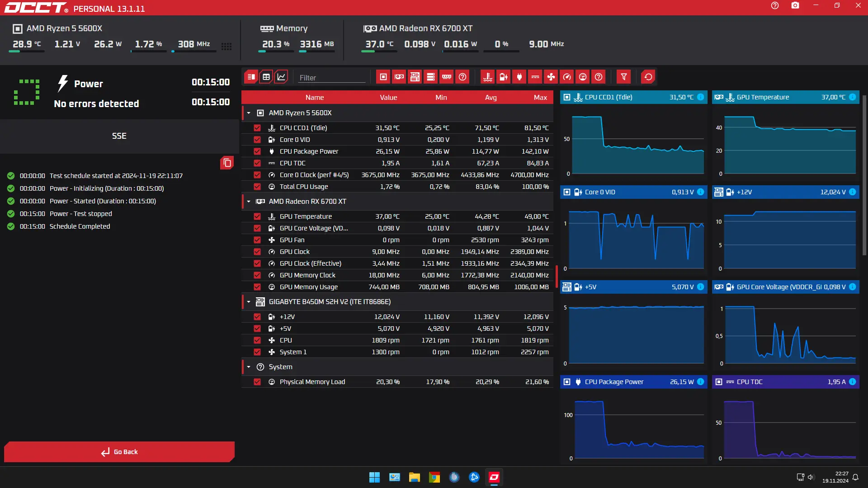Sort sensors by Max column
Image resolution: width=868 pixels, height=488 pixels.
(x=540, y=98)
